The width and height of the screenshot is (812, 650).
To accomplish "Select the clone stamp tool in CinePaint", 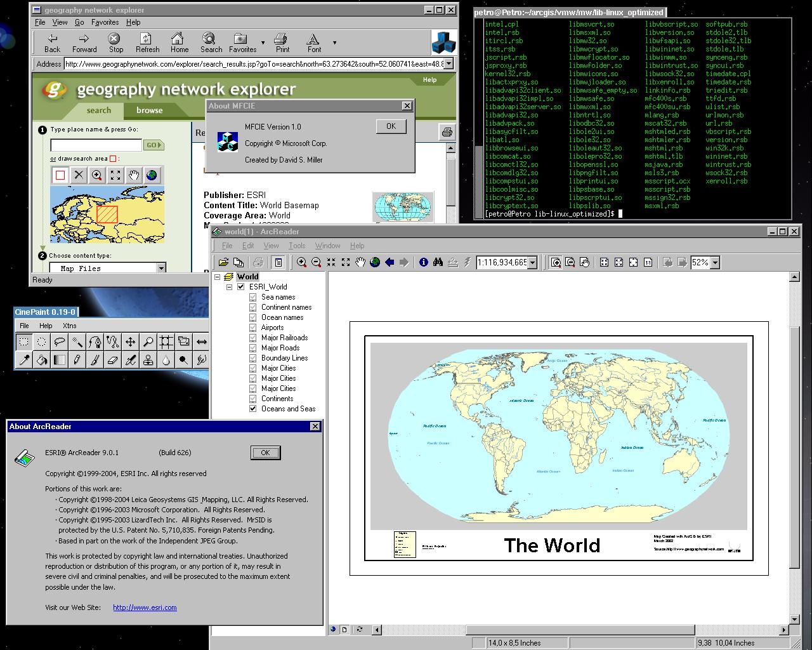I will [x=148, y=359].
